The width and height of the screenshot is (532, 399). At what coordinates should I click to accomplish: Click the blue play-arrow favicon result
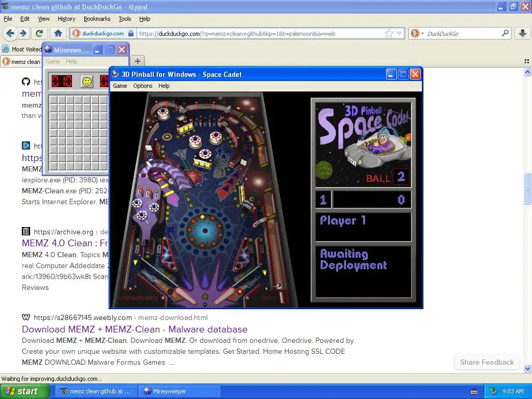click(x=26, y=145)
